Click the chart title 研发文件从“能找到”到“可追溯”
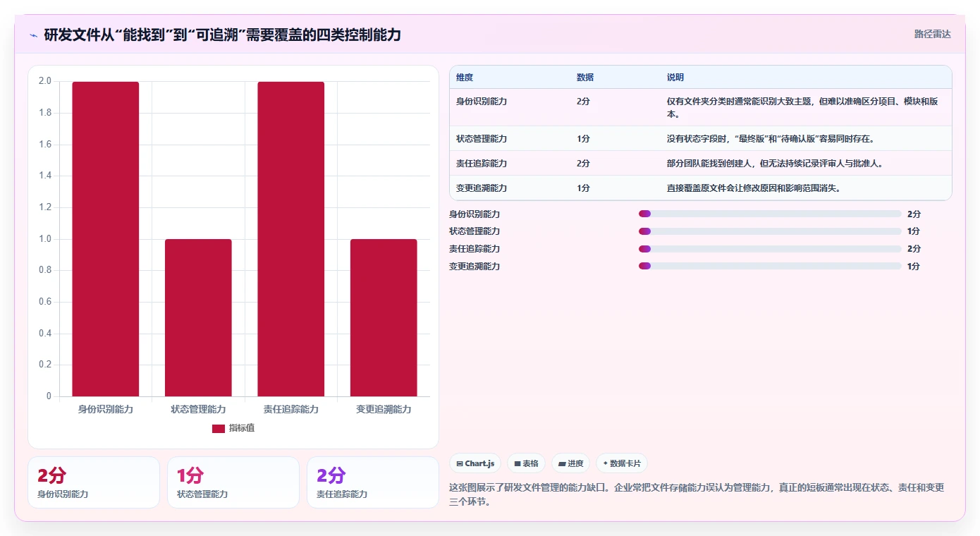980x536 pixels. point(222,35)
